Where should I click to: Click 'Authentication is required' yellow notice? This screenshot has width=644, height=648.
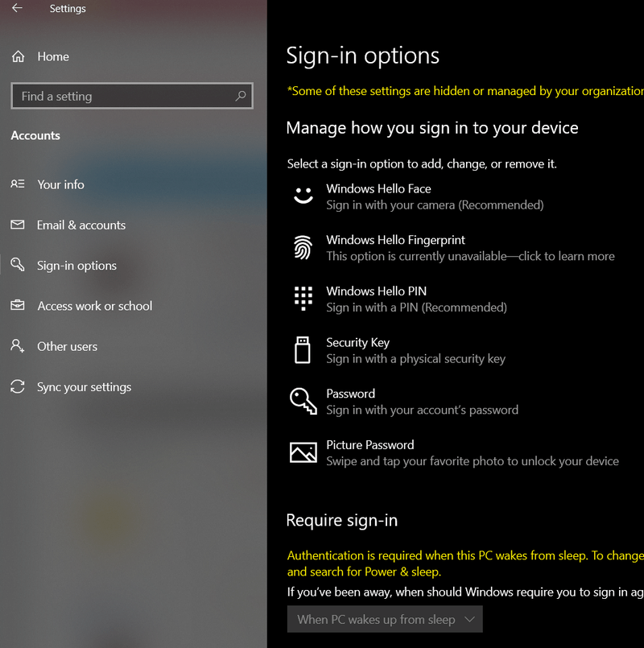(465, 555)
